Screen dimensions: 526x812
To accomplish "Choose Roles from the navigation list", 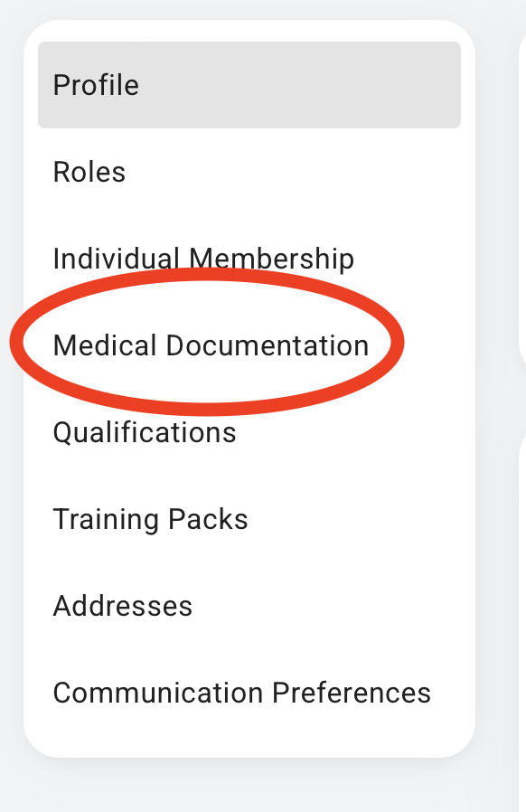I will click(89, 172).
